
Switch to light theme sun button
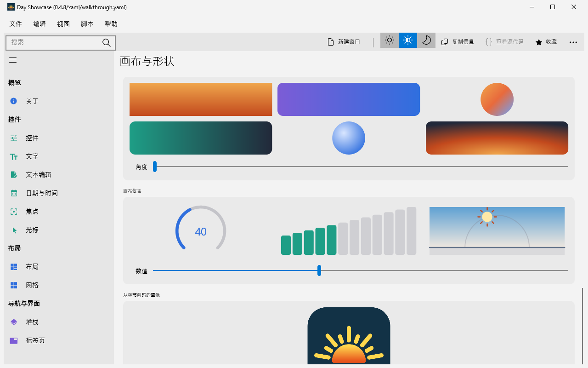point(390,40)
